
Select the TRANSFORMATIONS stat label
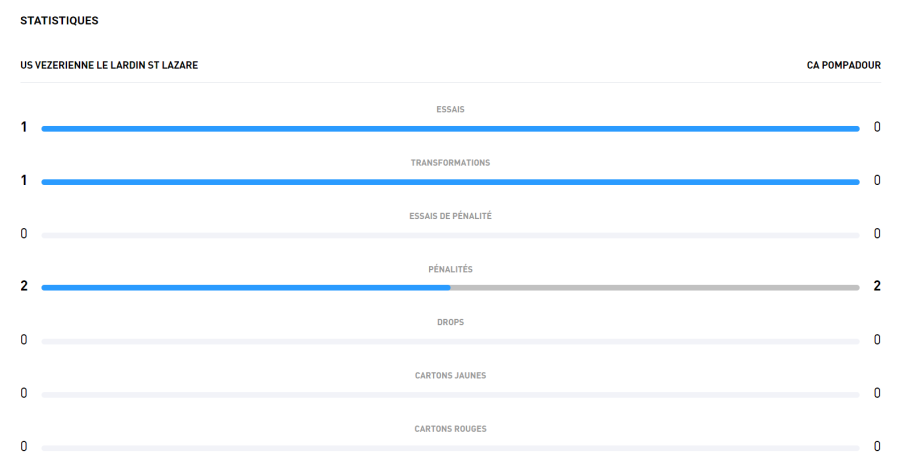coord(450,162)
